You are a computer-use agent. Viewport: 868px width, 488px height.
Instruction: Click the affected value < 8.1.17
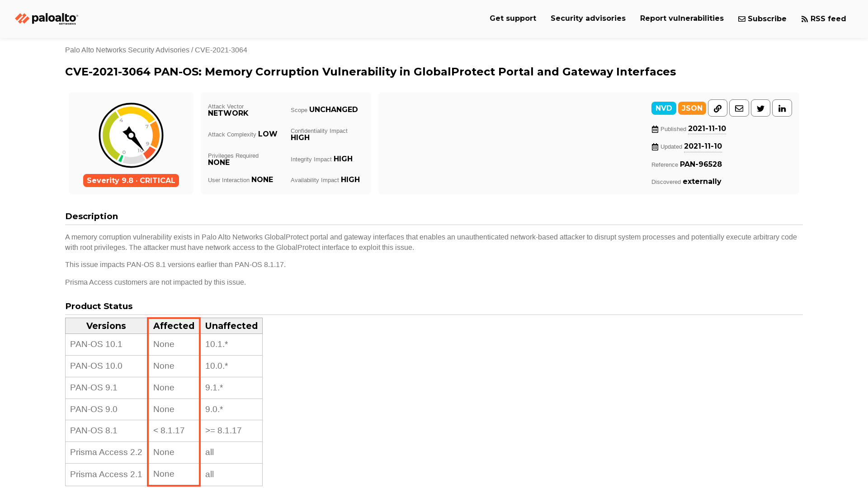click(x=169, y=431)
